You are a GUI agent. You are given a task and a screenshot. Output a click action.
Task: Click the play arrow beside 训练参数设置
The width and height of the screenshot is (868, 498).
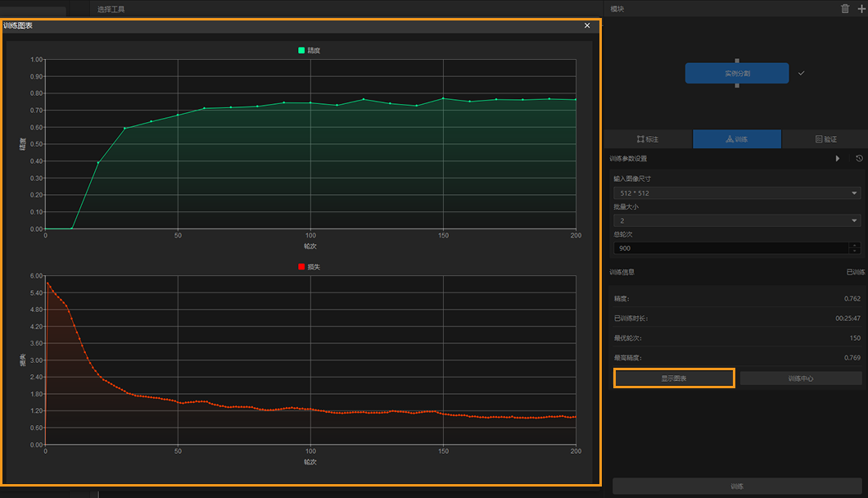(838, 158)
